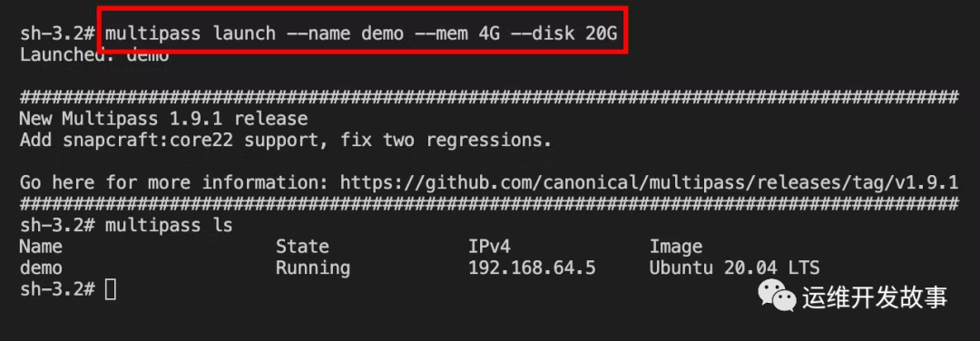Click the 'State' column header

click(x=302, y=247)
